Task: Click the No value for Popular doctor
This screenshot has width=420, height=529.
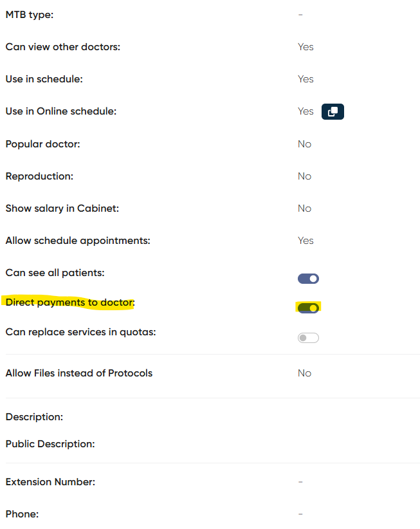Action: click(304, 144)
